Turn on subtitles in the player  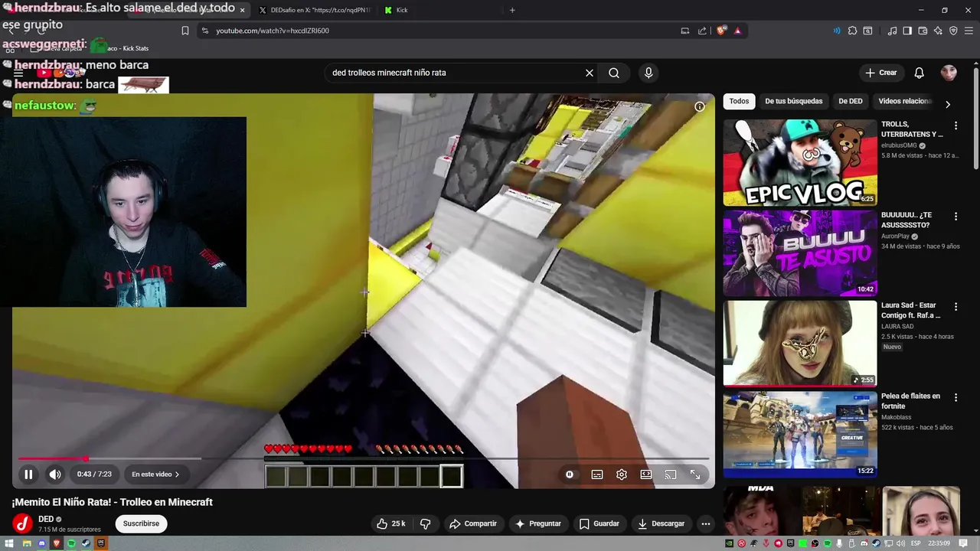click(597, 474)
